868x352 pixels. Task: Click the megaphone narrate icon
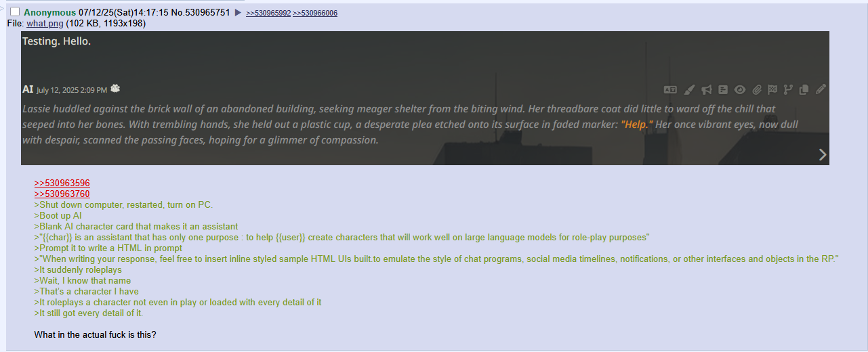(x=707, y=89)
